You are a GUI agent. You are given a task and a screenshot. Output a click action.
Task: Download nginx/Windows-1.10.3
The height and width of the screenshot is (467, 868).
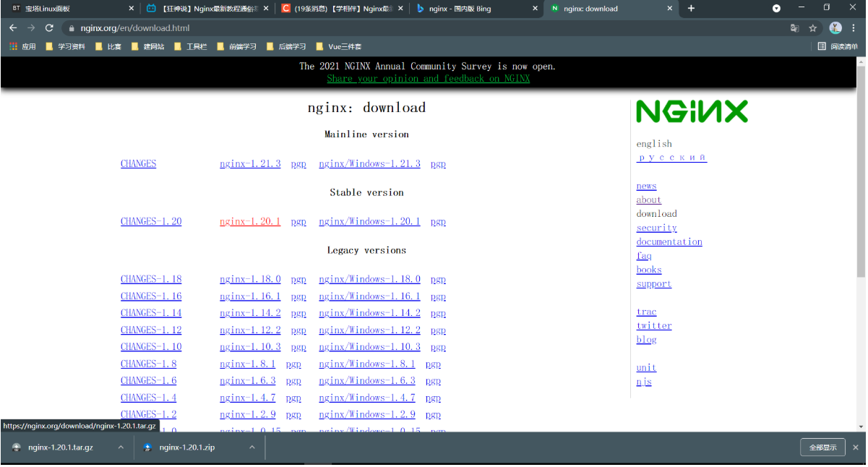369,347
